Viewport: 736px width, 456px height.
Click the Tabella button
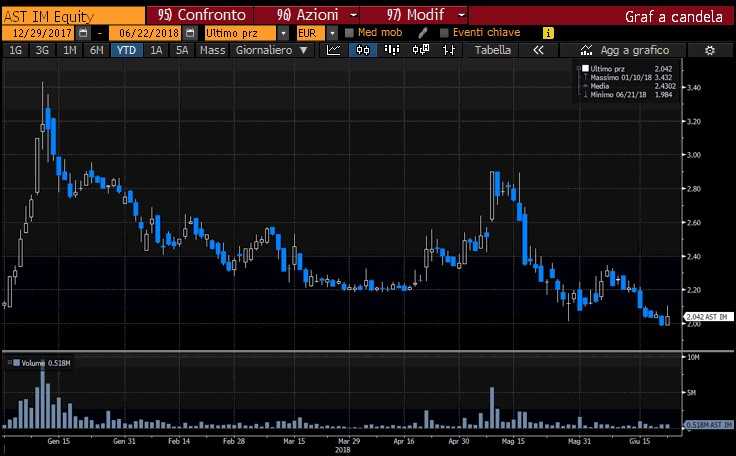(491, 50)
